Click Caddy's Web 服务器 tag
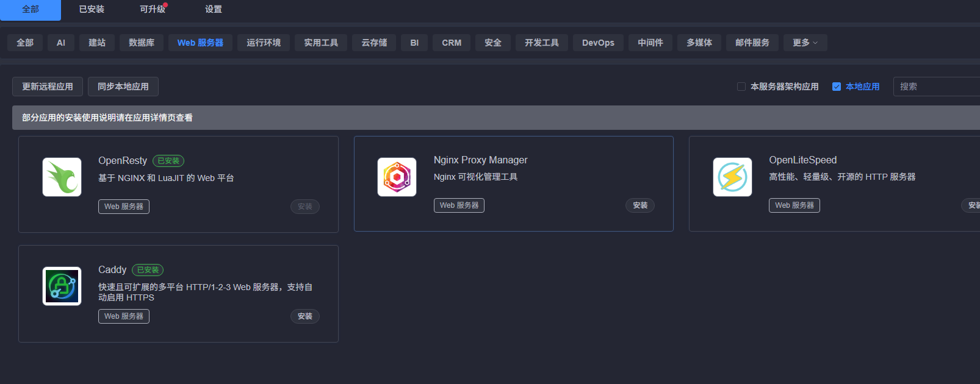Image resolution: width=980 pixels, height=384 pixels. click(x=124, y=316)
